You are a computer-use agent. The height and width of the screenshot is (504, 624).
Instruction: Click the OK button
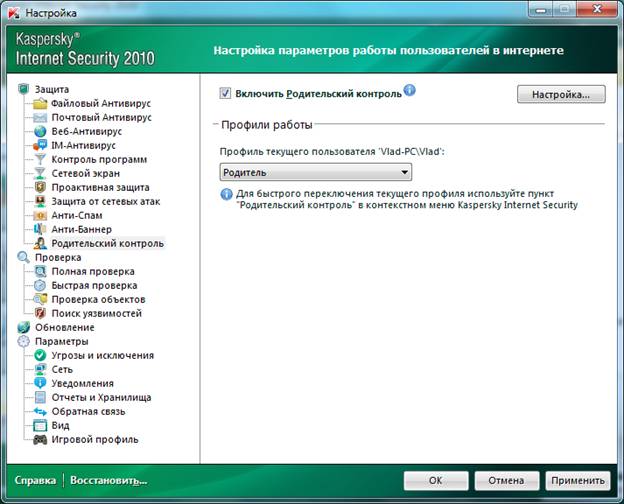[x=436, y=481]
